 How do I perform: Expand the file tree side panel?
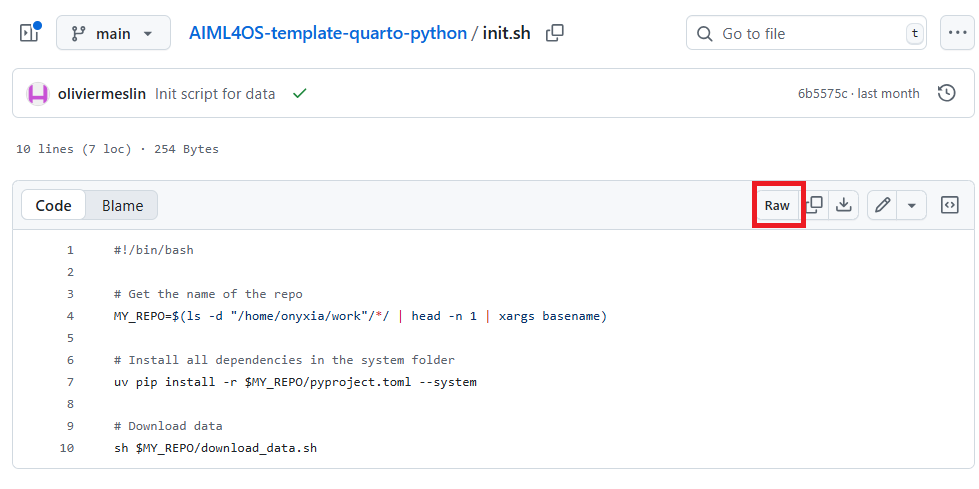[30, 32]
